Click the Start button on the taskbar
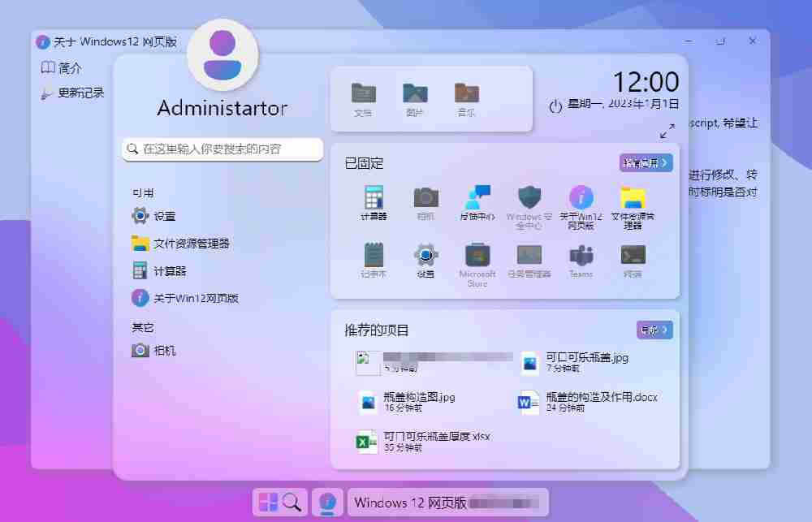Image resolution: width=812 pixels, height=522 pixels. point(270,503)
